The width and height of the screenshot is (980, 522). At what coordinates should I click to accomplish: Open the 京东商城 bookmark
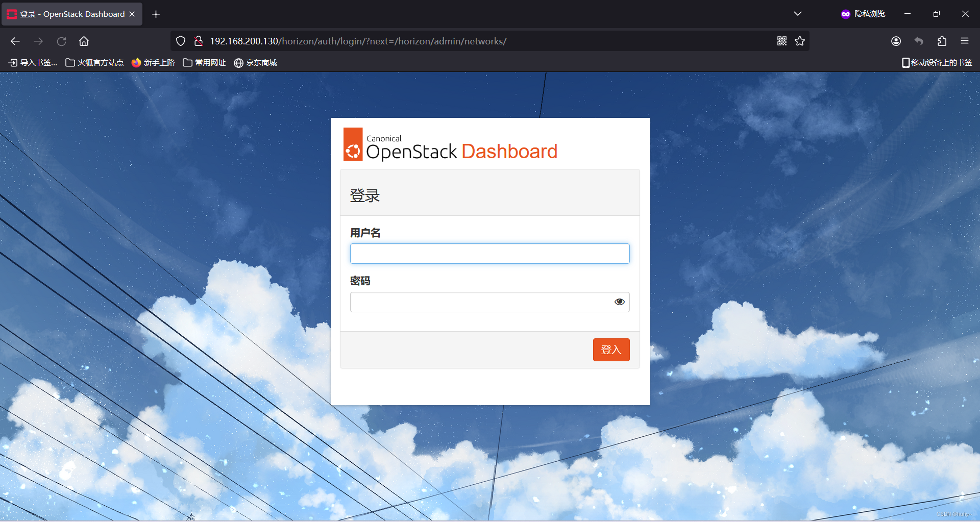(255, 63)
